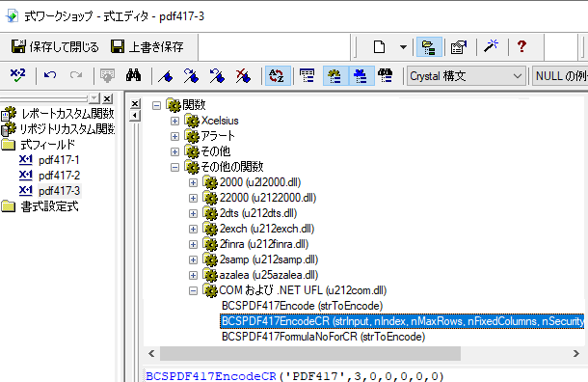Go to previous bookmark flag icon

tap(217, 76)
